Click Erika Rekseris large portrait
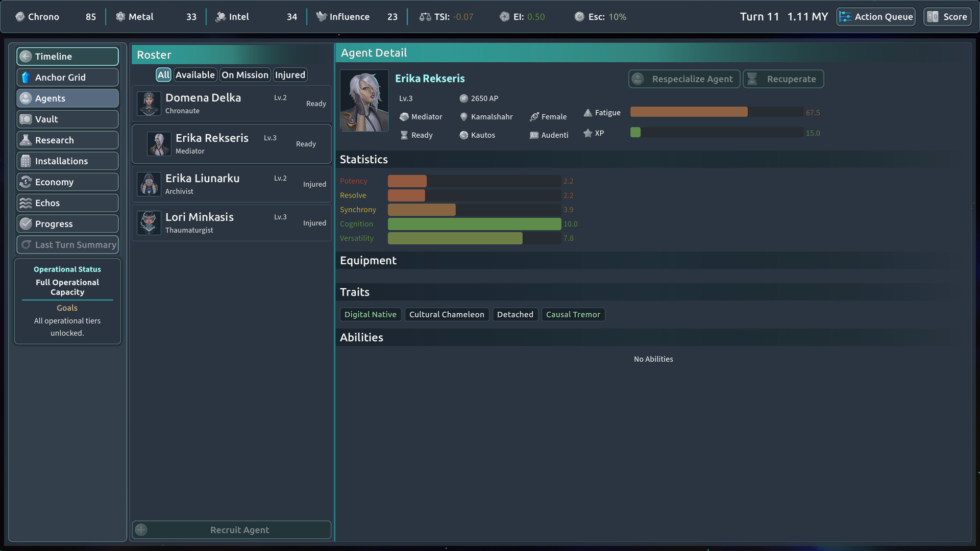980x551 pixels. click(x=364, y=101)
